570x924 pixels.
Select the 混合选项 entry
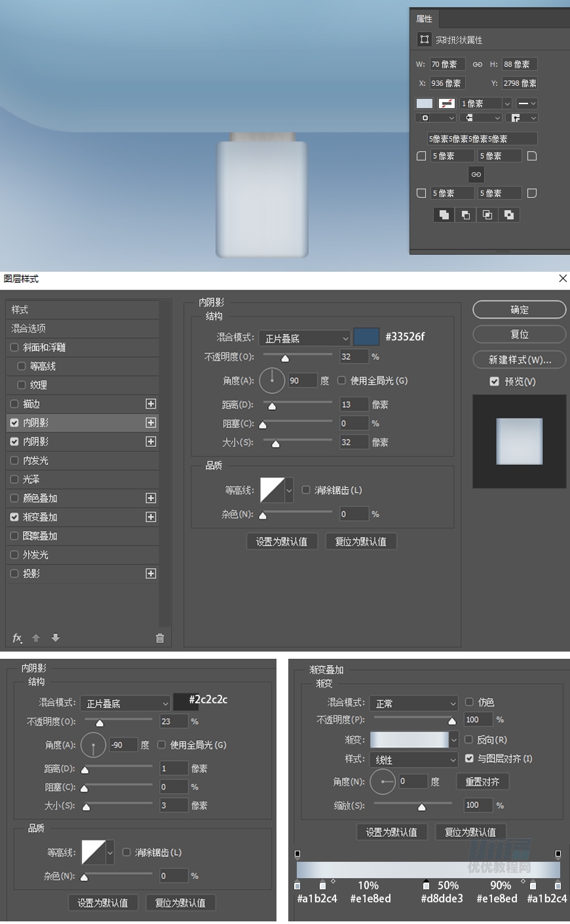pos(83,329)
